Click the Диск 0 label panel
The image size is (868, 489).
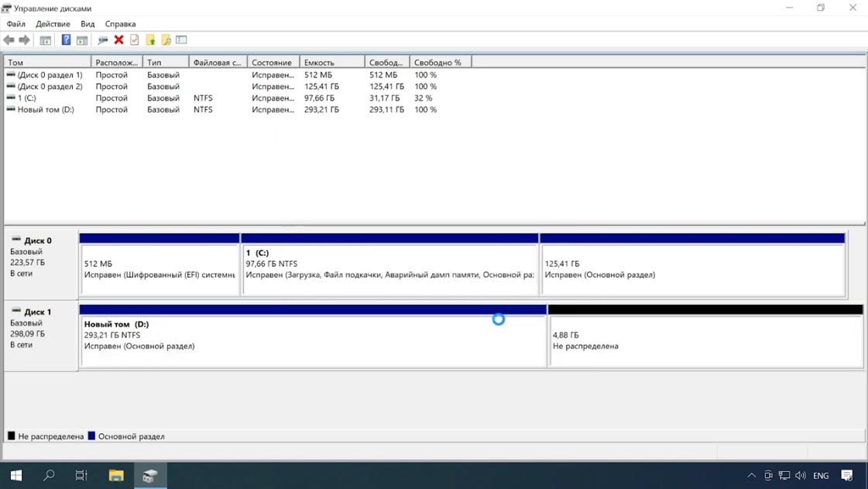(41, 264)
